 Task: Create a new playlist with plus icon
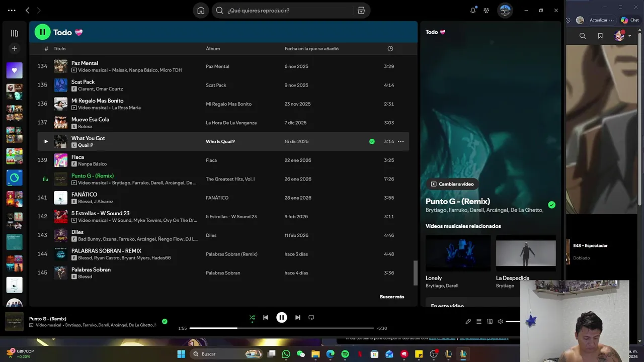coord(14,49)
